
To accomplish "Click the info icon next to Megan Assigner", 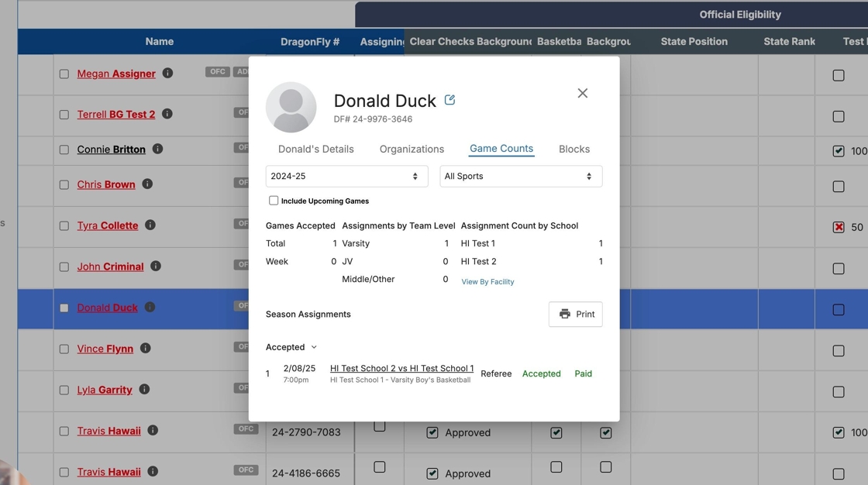I will [x=167, y=73].
